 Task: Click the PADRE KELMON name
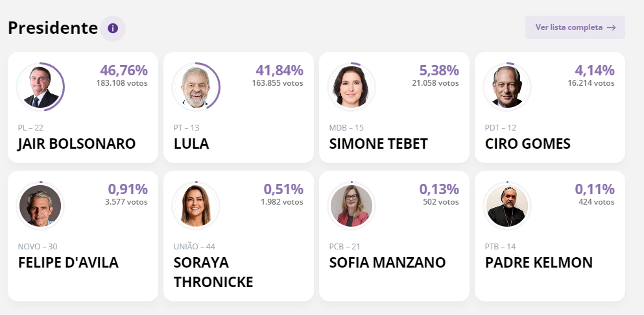(x=539, y=262)
